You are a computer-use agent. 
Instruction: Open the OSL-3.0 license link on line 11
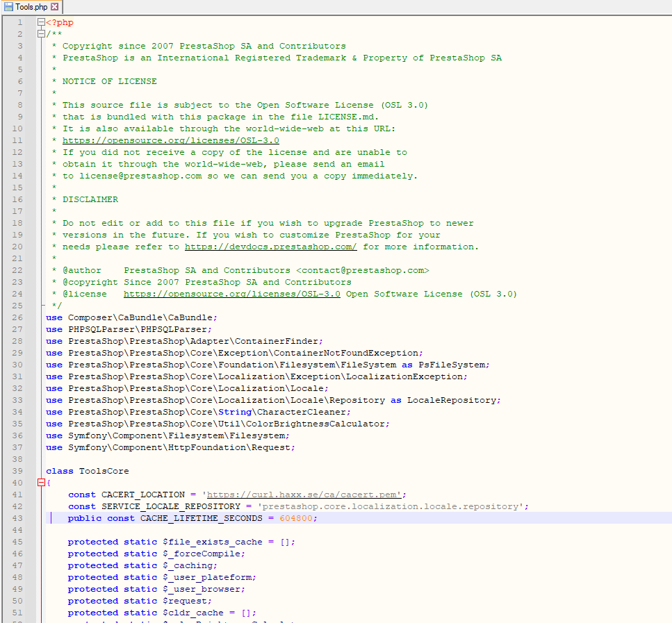coord(170,140)
